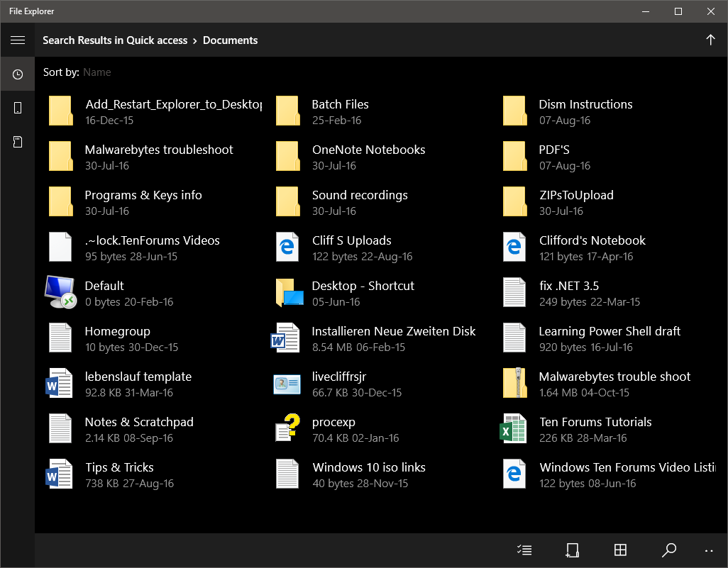Open the procexp help file icon
This screenshot has height=568, width=728.
tap(288, 428)
